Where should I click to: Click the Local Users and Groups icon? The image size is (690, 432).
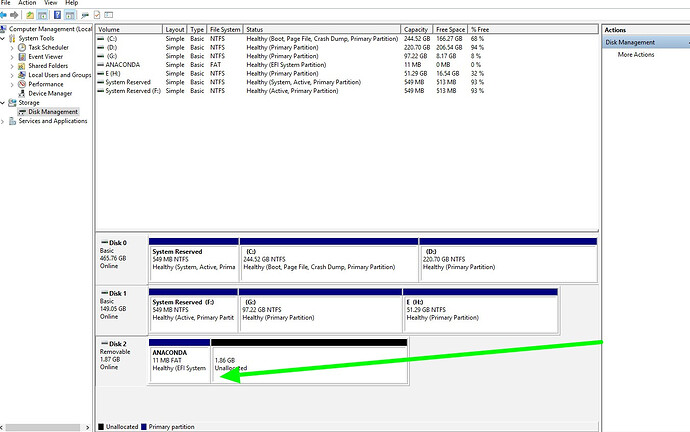pyautogui.click(x=22, y=75)
